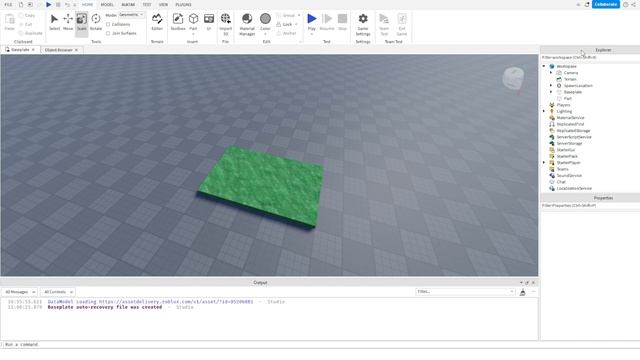Click Import 3D file icon

pos(226,19)
